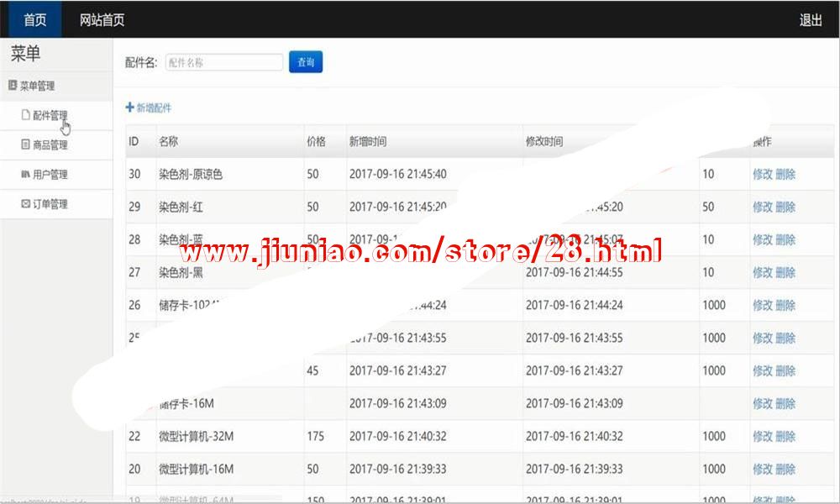Screen dimensions: 840x504
Task: Click the 订单管理 envelope icon
Action: pos(25,204)
